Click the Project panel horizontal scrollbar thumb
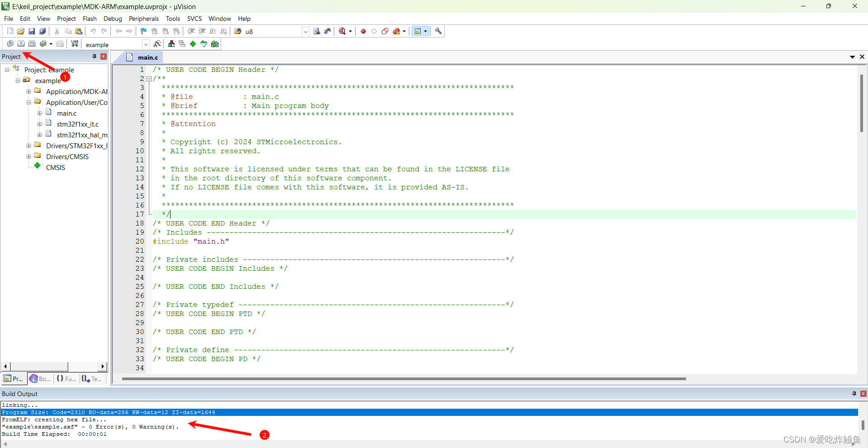 (39, 366)
